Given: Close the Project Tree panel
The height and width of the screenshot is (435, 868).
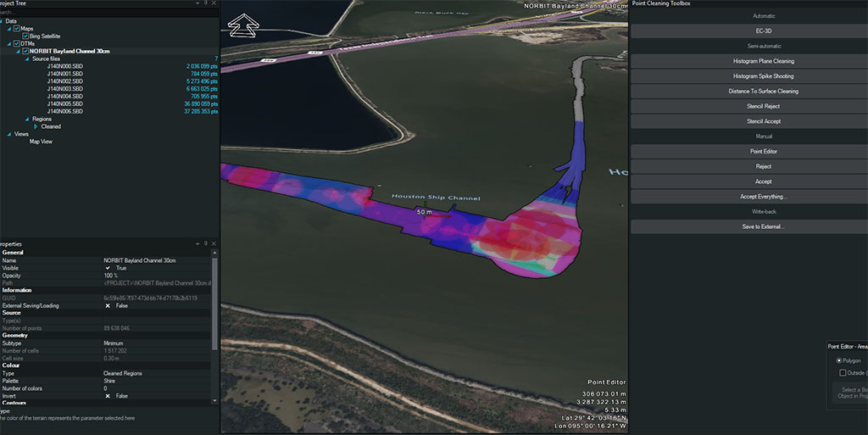Looking at the screenshot, I should point(214,3).
